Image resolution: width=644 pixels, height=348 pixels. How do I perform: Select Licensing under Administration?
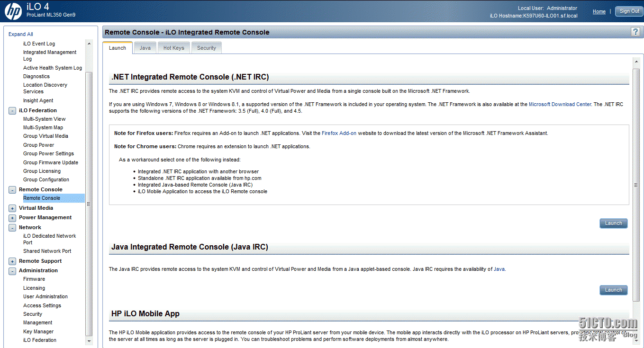pyautogui.click(x=34, y=288)
